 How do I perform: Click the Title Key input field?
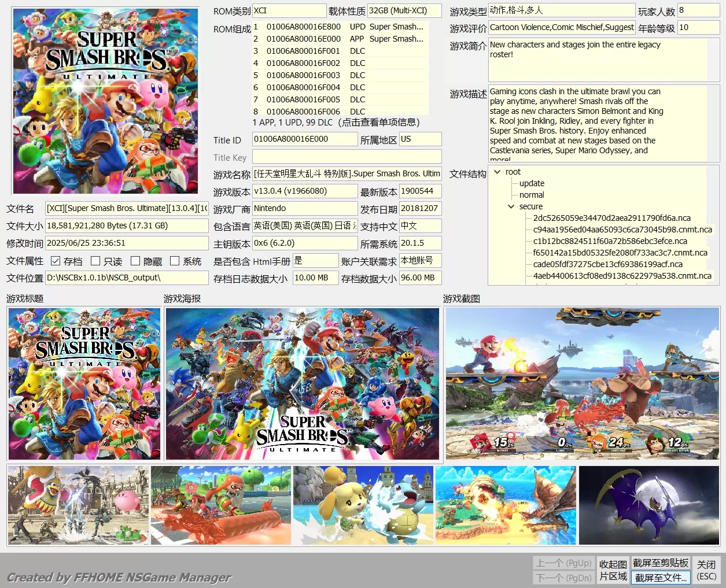(x=346, y=156)
